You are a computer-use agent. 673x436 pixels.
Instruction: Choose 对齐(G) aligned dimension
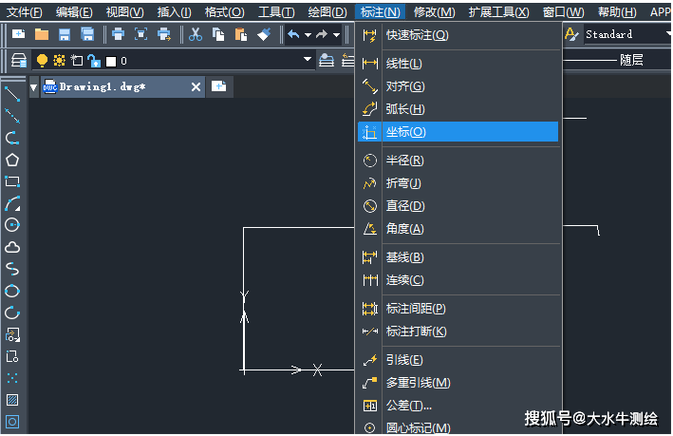point(458,86)
